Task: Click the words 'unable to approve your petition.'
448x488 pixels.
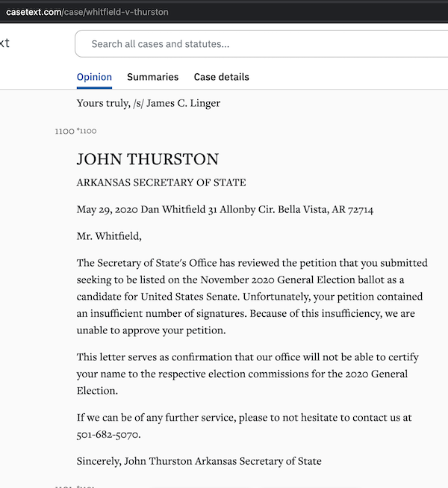Action: pyautogui.click(x=151, y=330)
